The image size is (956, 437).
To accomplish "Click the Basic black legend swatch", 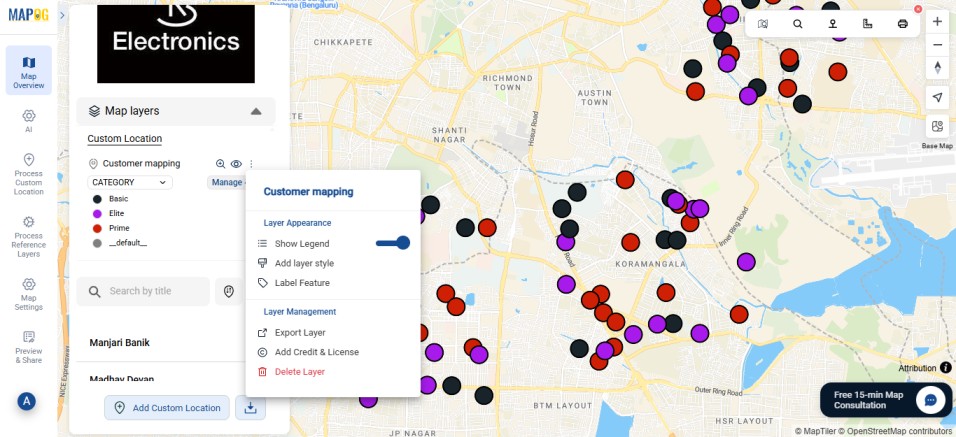I will pos(97,199).
